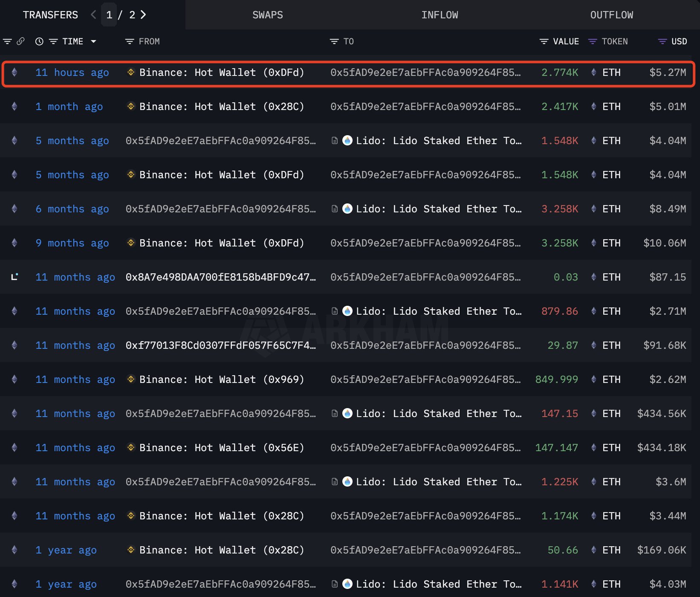The width and height of the screenshot is (700, 597).
Task: Go to previous transfers page arrow
Action: (93, 15)
